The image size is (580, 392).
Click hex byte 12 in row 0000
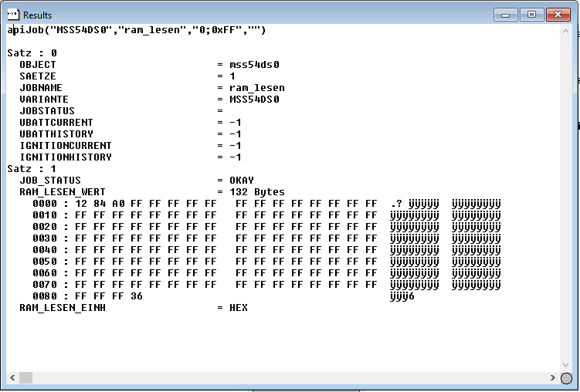(x=81, y=204)
